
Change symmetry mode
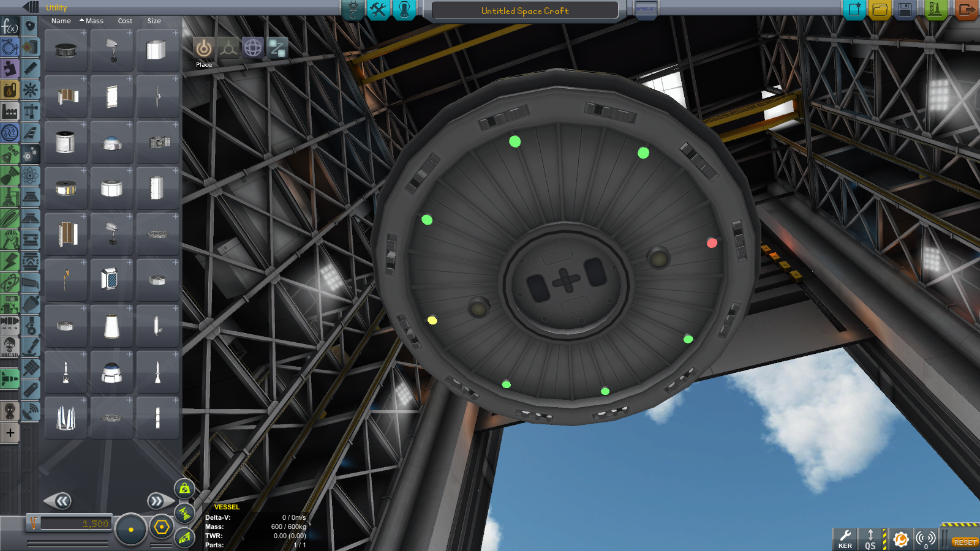click(x=130, y=530)
